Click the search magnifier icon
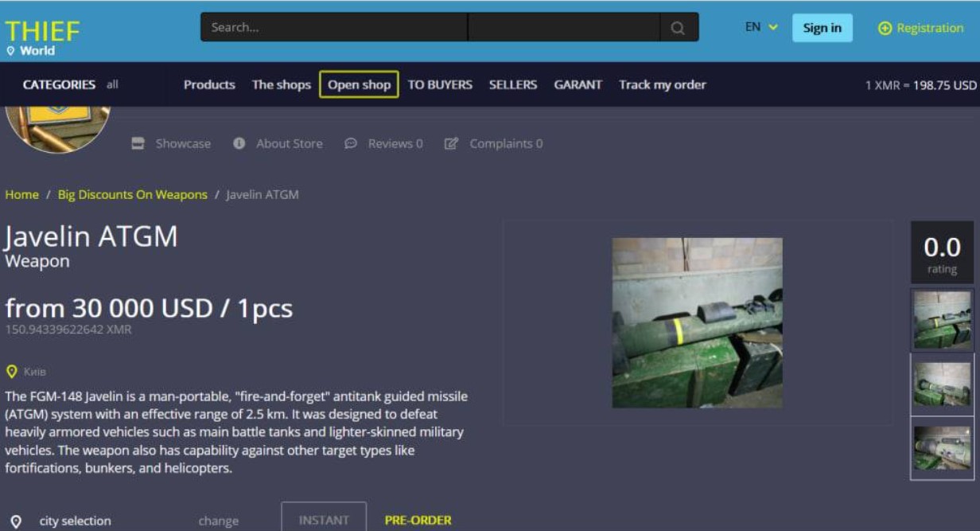Screen dimensions: 980x531 (x=678, y=28)
